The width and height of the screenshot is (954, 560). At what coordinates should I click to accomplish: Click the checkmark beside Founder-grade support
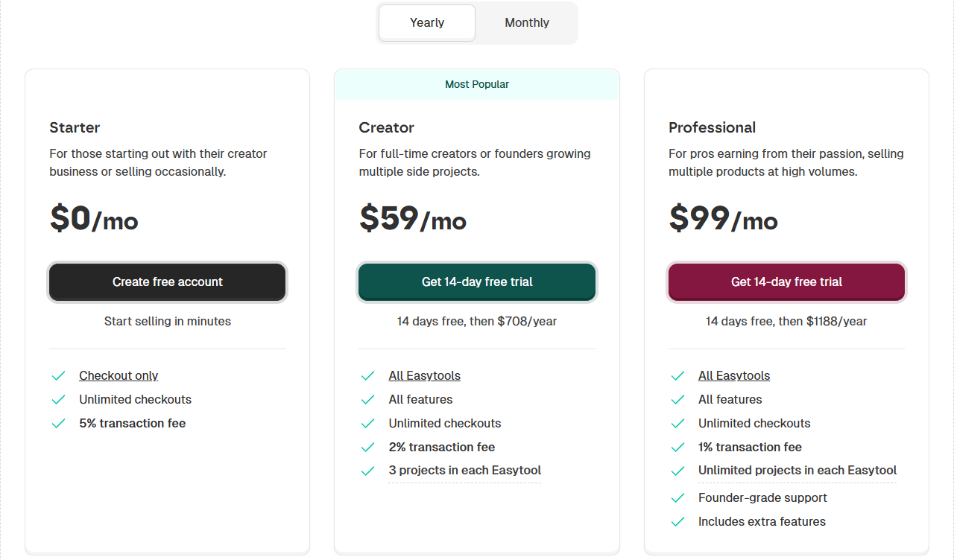point(677,498)
